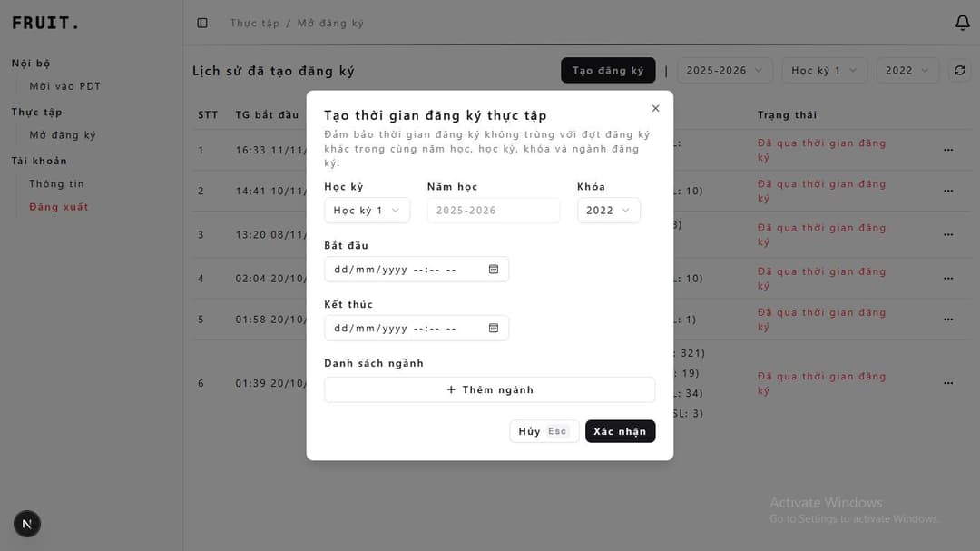Select Mới vào PDT in sidebar

click(64, 86)
